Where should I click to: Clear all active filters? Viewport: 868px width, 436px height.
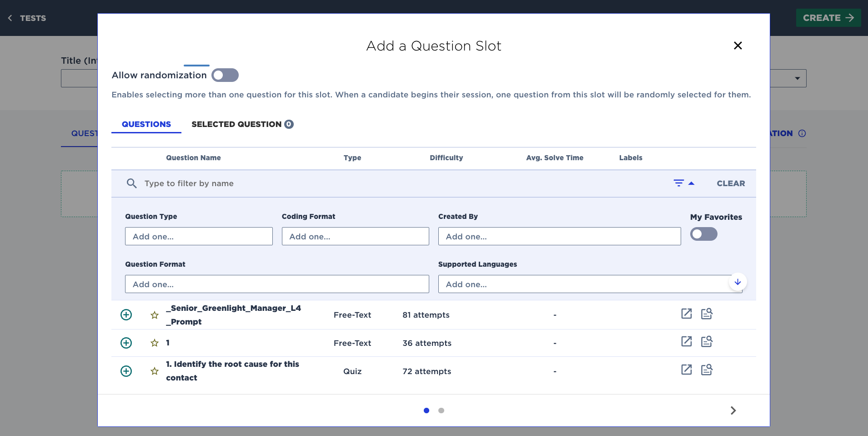pyautogui.click(x=730, y=183)
